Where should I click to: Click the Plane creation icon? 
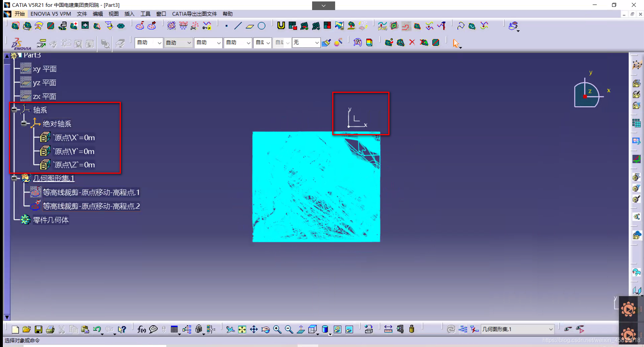tap(250, 26)
